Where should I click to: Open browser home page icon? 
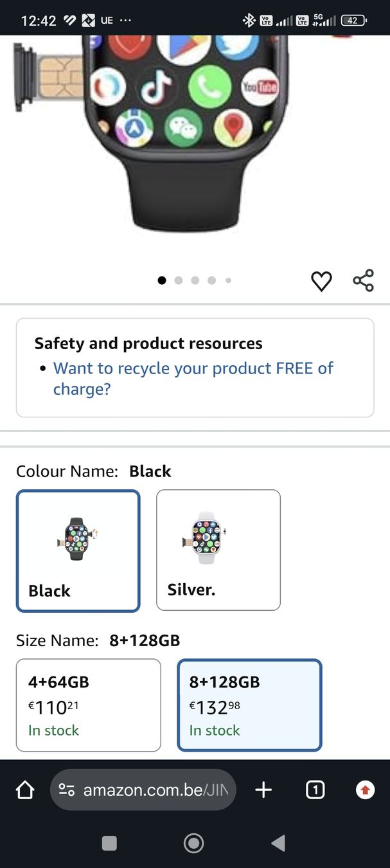tap(24, 790)
